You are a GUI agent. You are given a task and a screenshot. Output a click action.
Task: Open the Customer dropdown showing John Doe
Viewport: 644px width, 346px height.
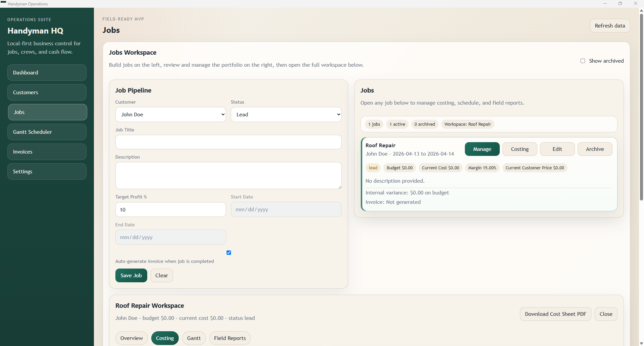[171, 114]
